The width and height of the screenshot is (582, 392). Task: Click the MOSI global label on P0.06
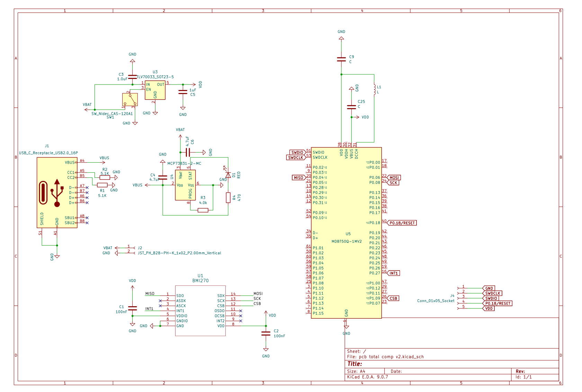(394, 177)
